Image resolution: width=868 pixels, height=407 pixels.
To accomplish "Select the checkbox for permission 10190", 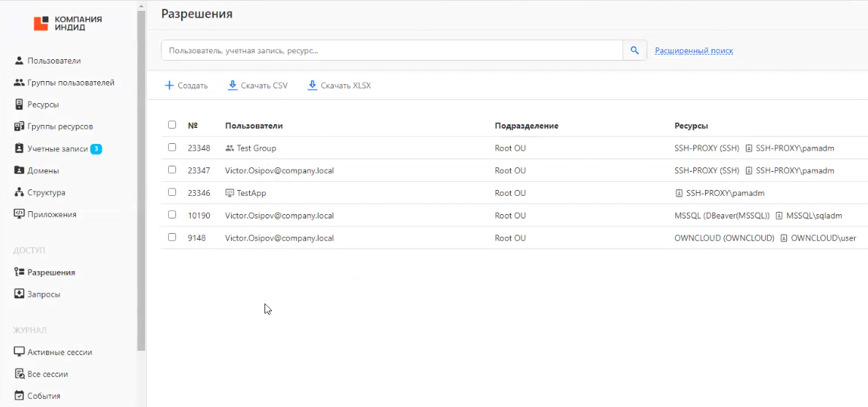I will click(x=172, y=215).
